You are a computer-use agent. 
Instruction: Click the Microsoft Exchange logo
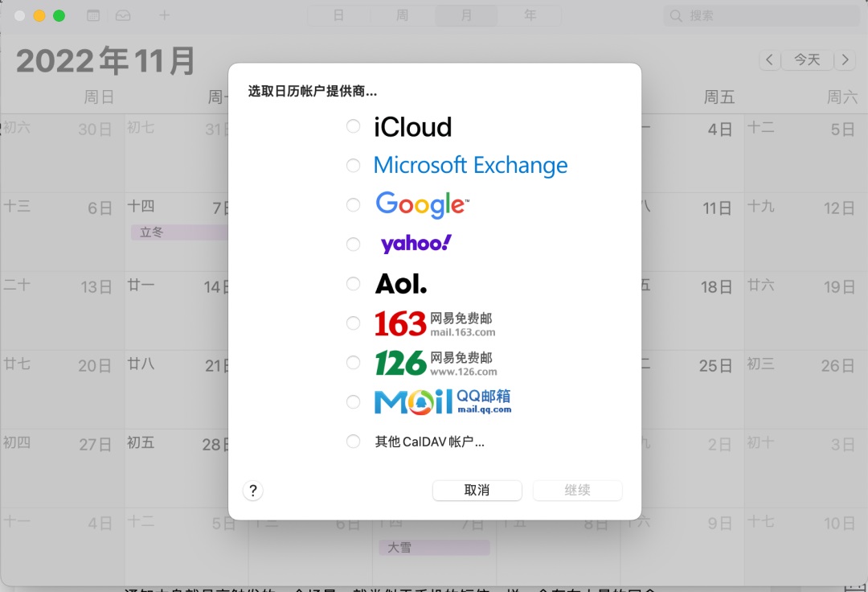470,165
